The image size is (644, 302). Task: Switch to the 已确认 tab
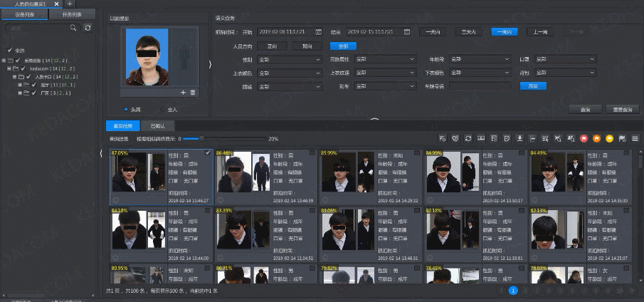coord(158,126)
